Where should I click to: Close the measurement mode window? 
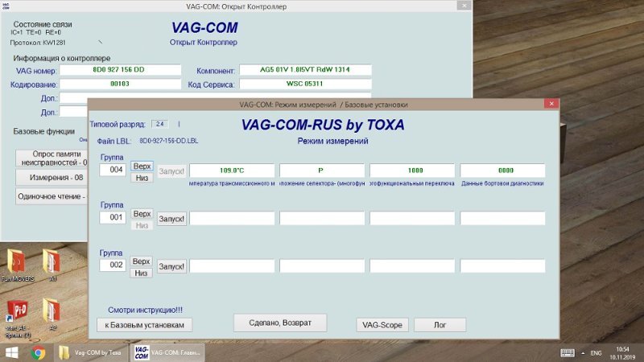[x=551, y=104]
